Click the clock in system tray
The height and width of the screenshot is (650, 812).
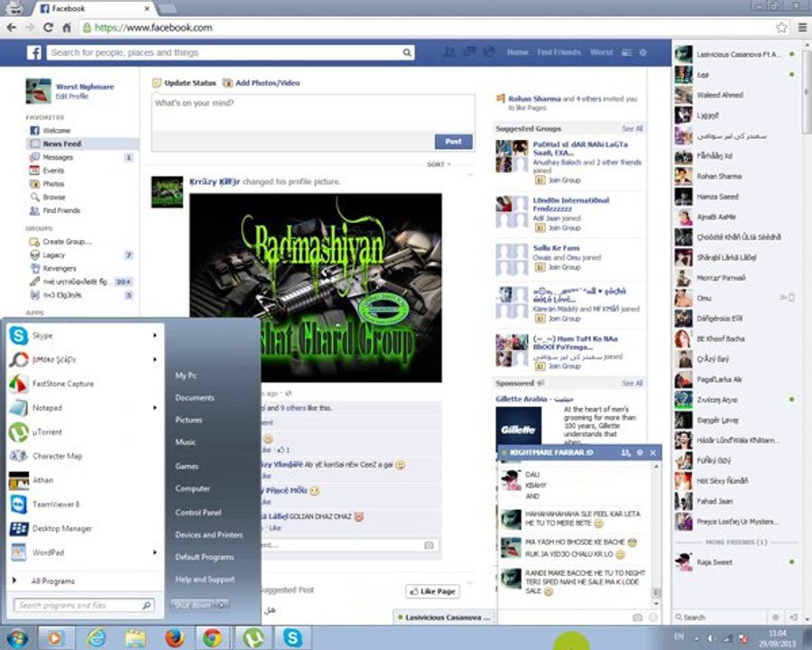point(777,638)
